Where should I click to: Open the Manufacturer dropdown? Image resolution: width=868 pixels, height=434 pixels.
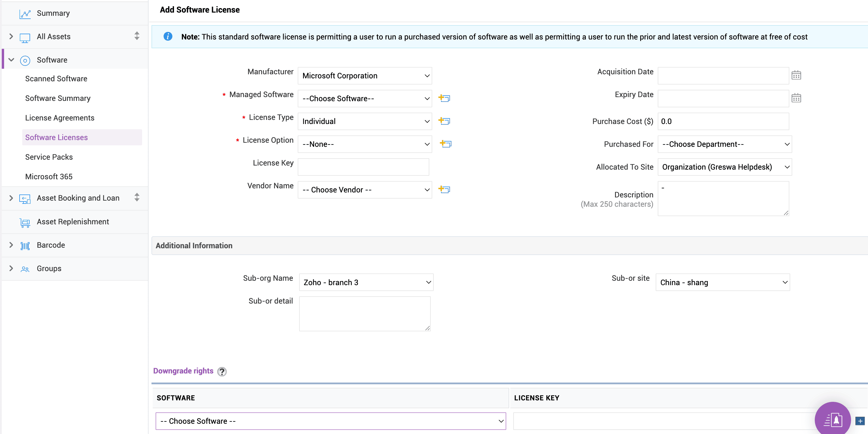[365, 76]
